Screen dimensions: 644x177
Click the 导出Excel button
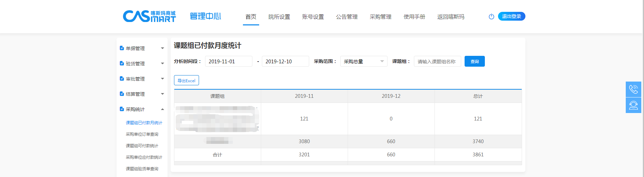187,81
